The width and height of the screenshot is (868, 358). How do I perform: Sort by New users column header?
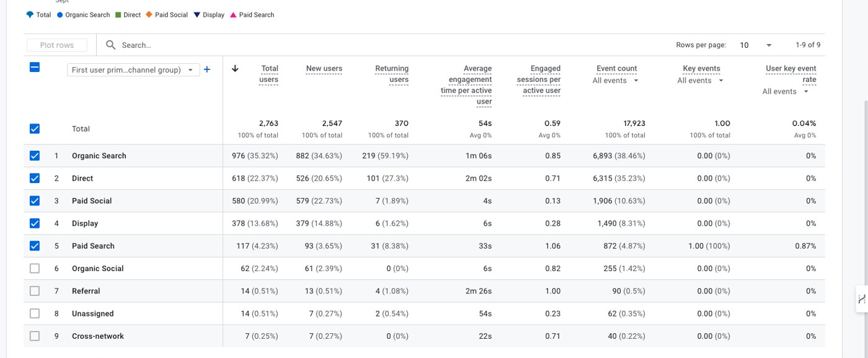click(x=324, y=68)
